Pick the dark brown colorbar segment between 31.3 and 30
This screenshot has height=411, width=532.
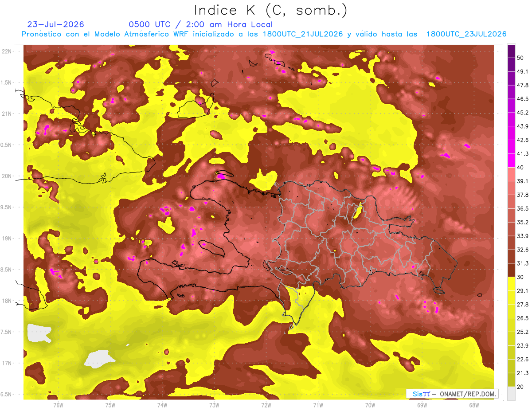click(x=511, y=270)
